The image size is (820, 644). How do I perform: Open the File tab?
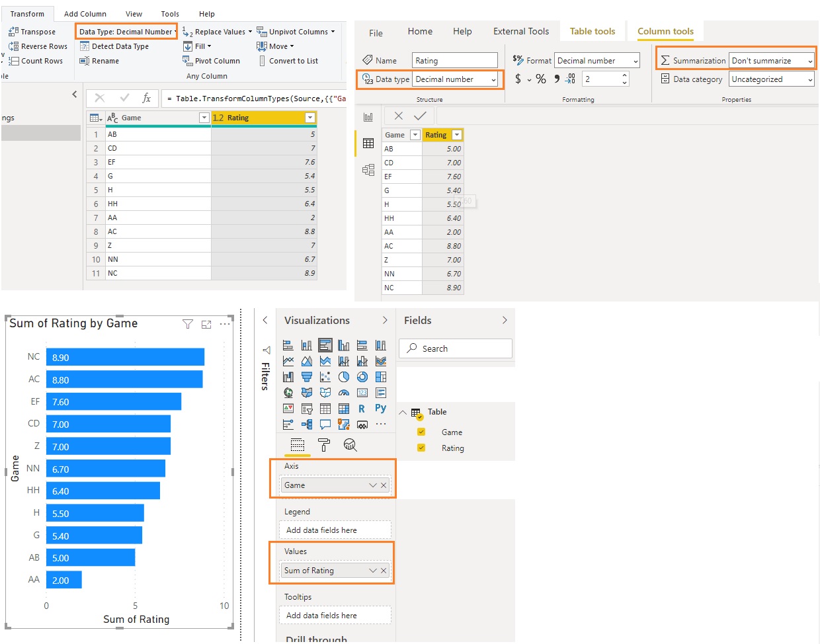[376, 33]
